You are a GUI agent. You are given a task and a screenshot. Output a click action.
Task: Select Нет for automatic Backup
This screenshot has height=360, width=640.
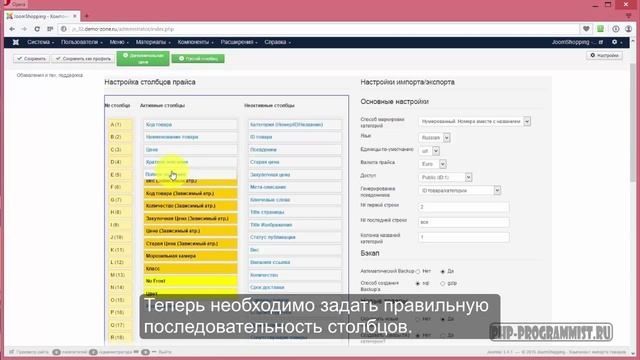pos(418,271)
